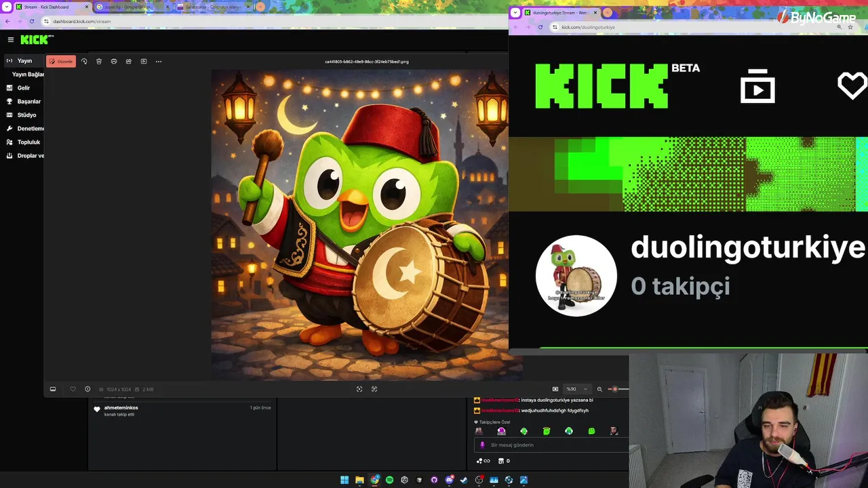Image resolution: width=868 pixels, height=488 pixels.
Task: Open Topluluk in the Kick sidebar
Action: point(24,142)
